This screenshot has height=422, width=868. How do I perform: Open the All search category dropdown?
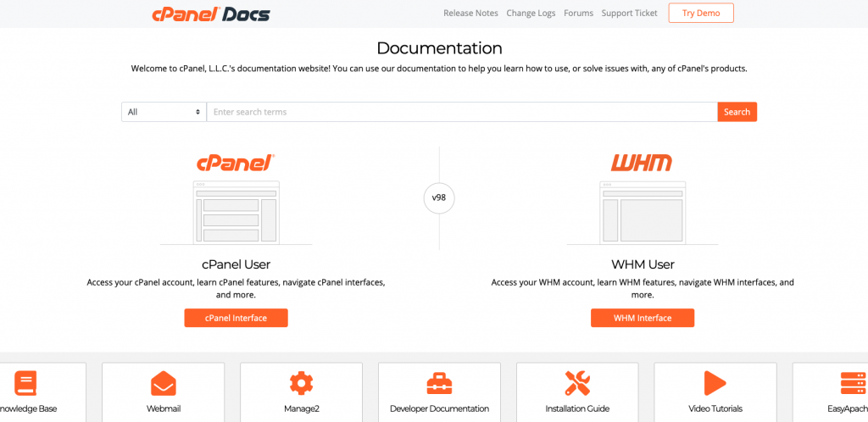tap(164, 112)
